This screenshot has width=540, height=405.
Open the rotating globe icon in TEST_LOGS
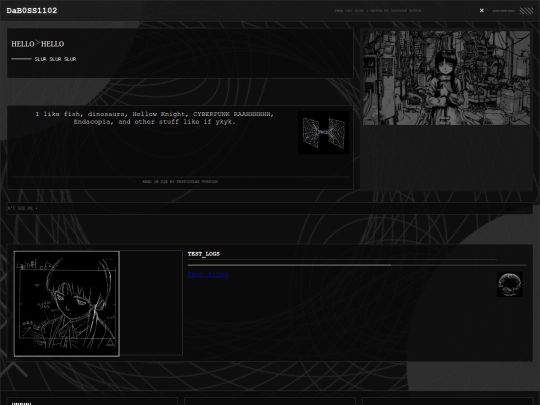pos(509,284)
